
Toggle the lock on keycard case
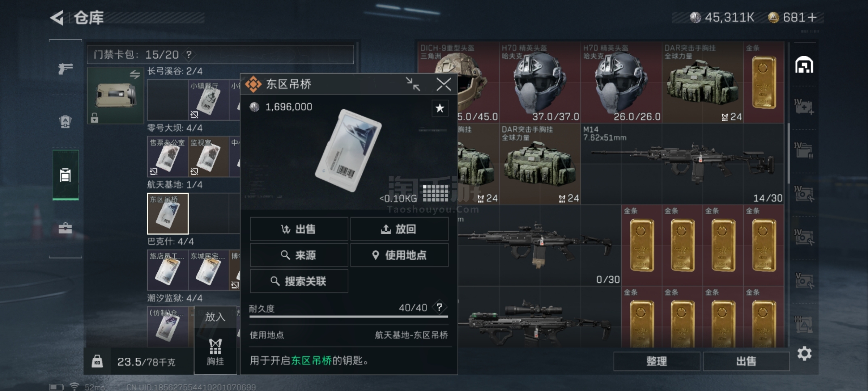tap(94, 118)
